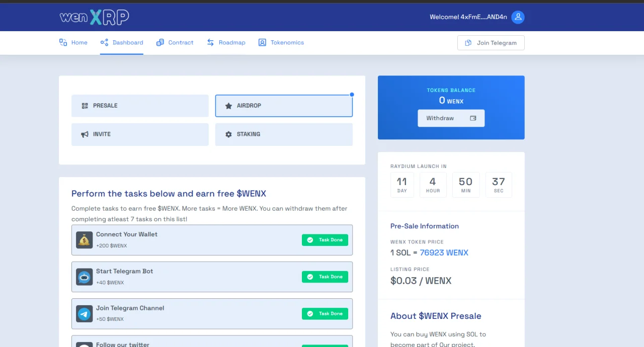Open the Tokenomics page
Screen dimensions: 644x347
coord(281,42)
